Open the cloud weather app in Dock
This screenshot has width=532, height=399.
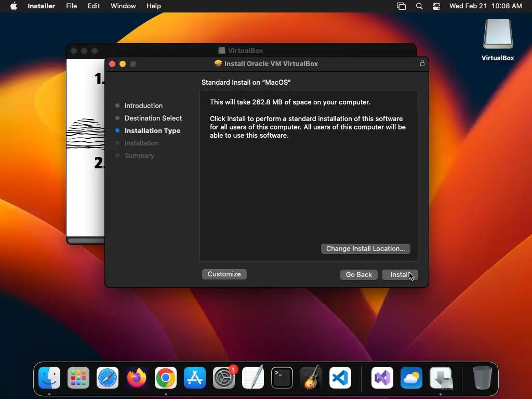coord(411,378)
